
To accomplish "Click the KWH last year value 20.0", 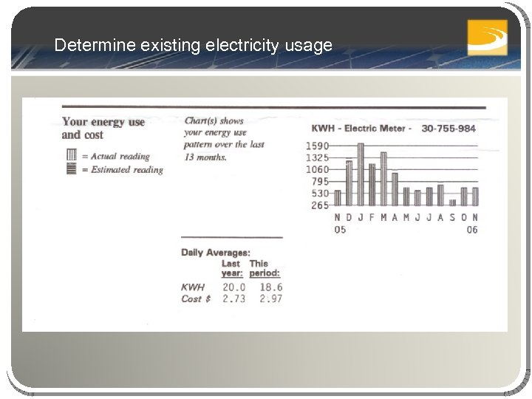I will coord(233,287).
